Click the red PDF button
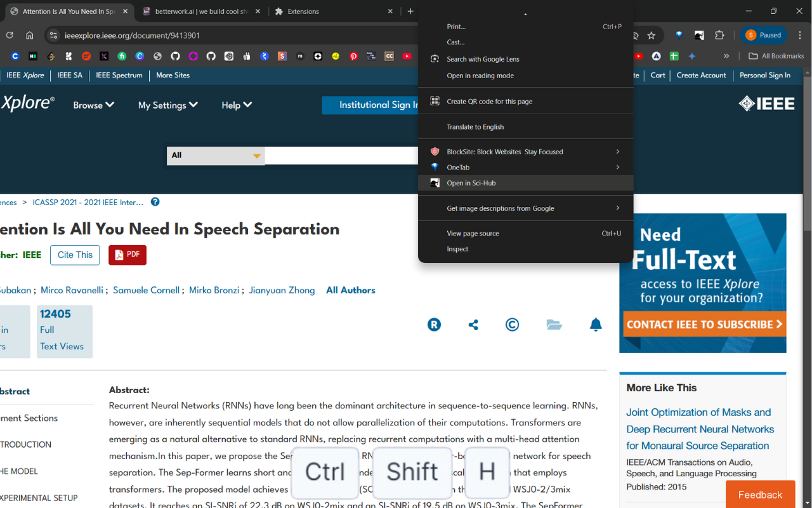This screenshot has height=508, width=812. click(128, 255)
